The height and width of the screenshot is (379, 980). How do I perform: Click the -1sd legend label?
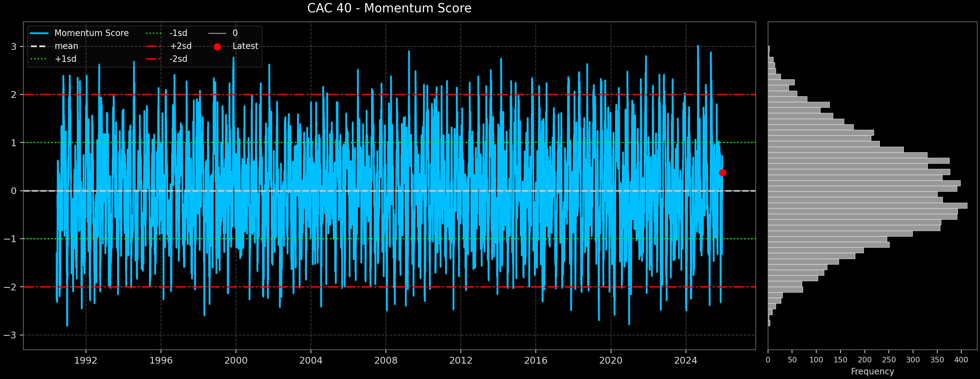(178, 33)
